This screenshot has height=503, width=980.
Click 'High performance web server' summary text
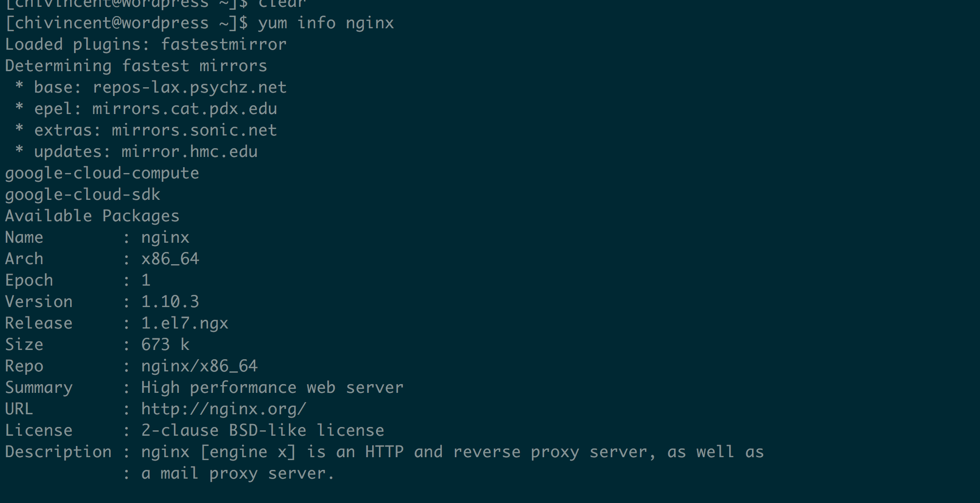pos(272,388)
